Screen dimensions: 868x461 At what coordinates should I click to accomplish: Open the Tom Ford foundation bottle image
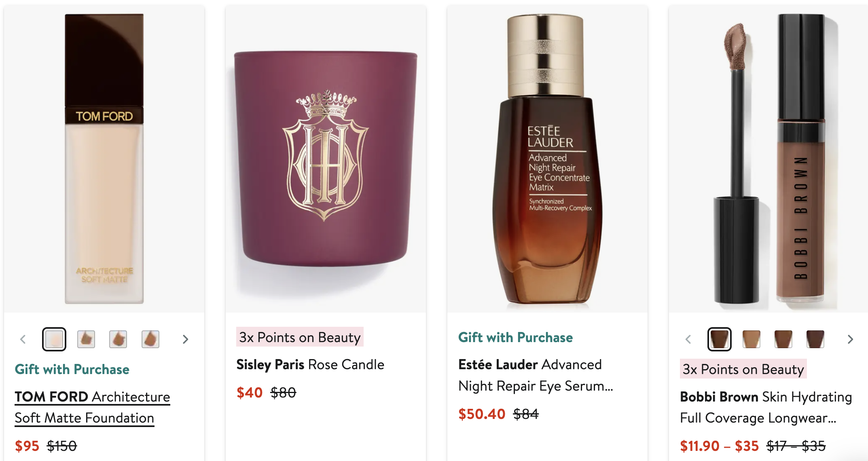tap(104, 159)
